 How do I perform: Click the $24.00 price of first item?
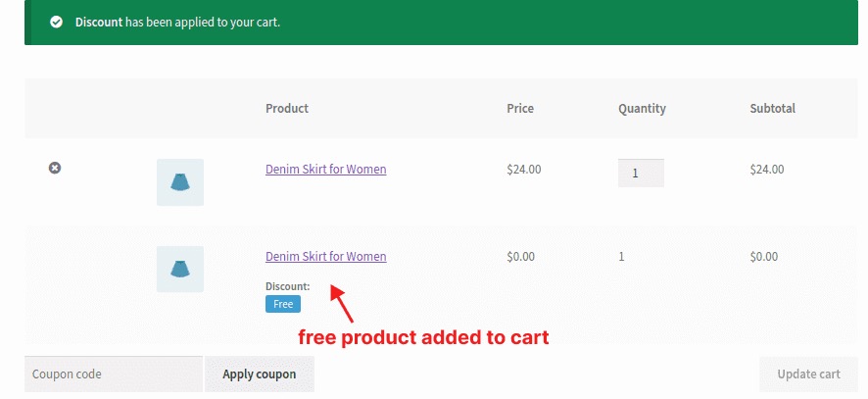[524, 170]
